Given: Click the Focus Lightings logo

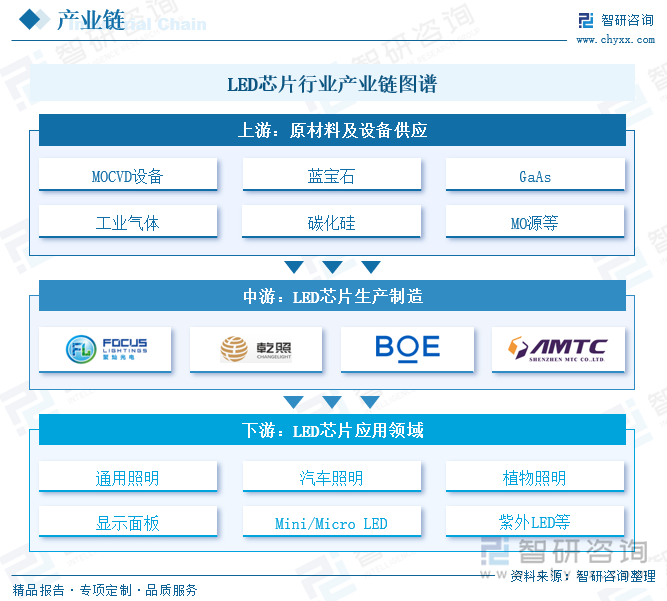Looking at the screenshot, I should click(105, 348).
